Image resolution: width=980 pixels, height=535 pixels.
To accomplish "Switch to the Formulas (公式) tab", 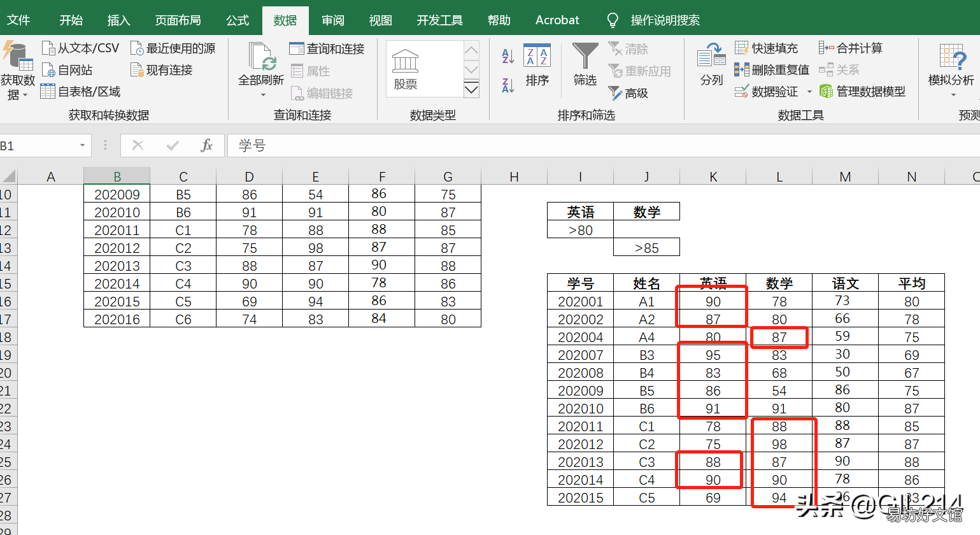I will pos(238,20).
